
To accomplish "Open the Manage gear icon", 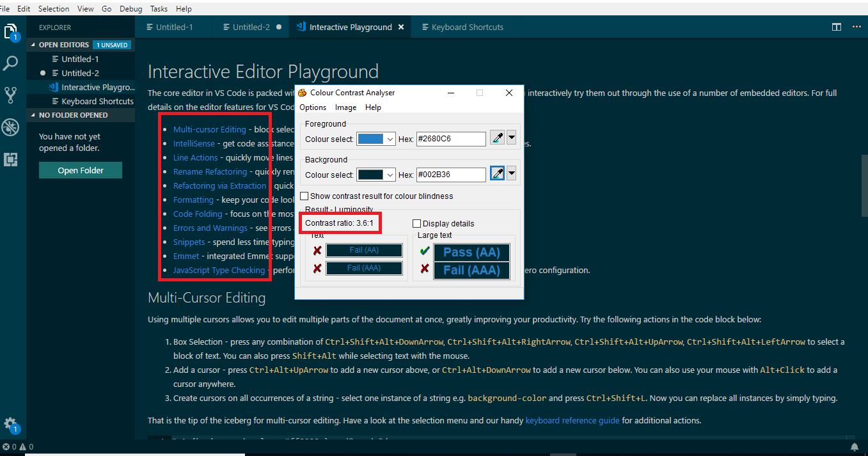I will (11, 425).
